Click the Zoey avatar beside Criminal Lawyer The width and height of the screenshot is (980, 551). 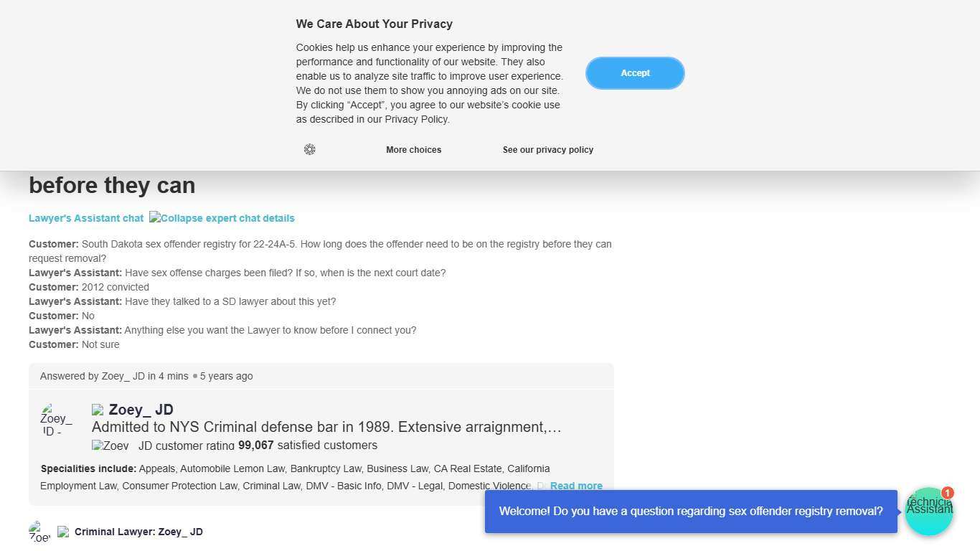tap(39, 532)
